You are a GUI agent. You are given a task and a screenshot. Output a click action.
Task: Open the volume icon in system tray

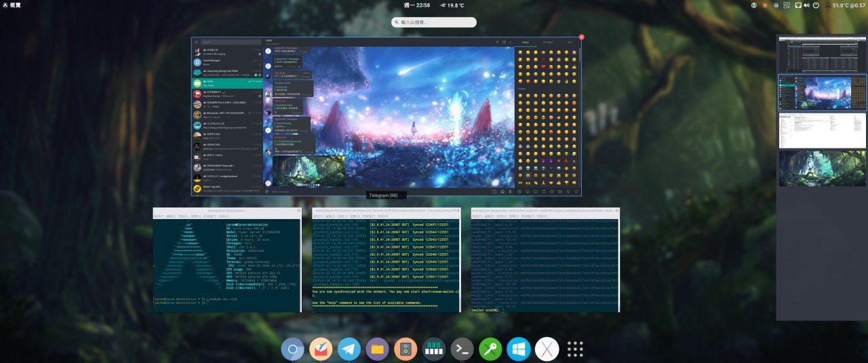coord(807,5)
